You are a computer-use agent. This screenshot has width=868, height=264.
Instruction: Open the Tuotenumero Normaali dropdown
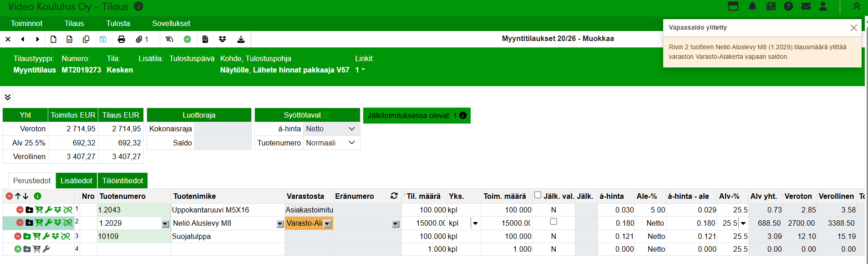click(331, 143)
